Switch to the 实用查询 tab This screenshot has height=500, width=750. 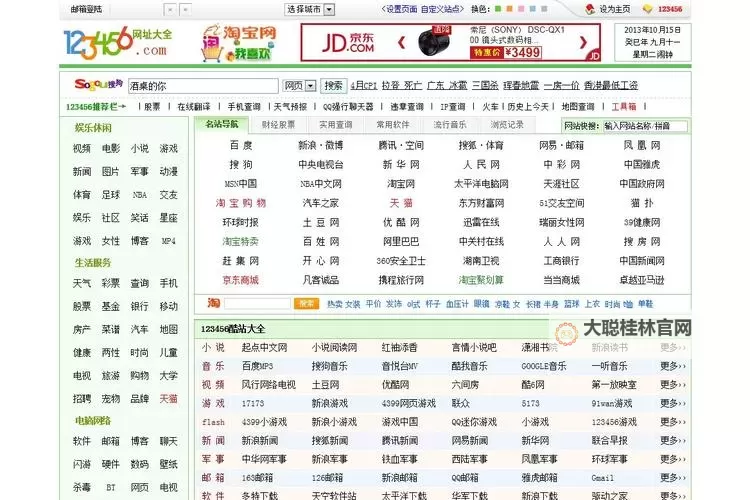[336, 125]
